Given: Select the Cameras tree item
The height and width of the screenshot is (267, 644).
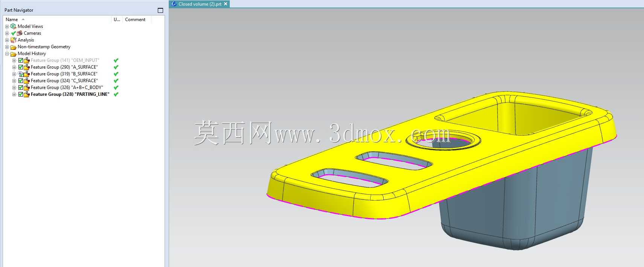Looking at the screenshot, I should pyautogui.click(x=32, y=33).
